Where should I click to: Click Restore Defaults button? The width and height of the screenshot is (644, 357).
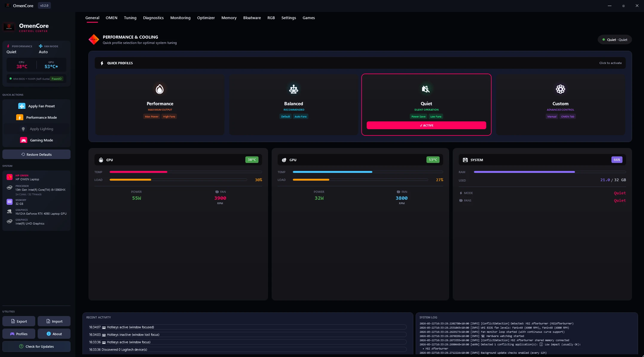click(36, 155)
